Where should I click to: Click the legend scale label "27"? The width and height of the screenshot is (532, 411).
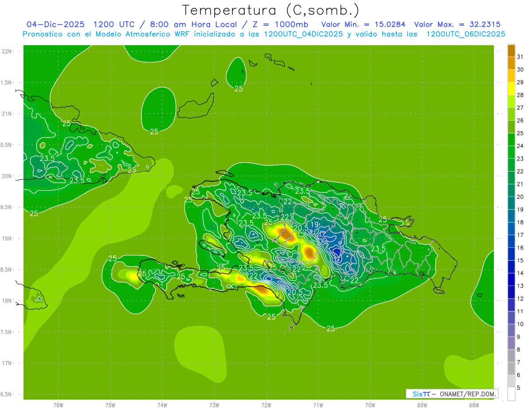point(520,108)
